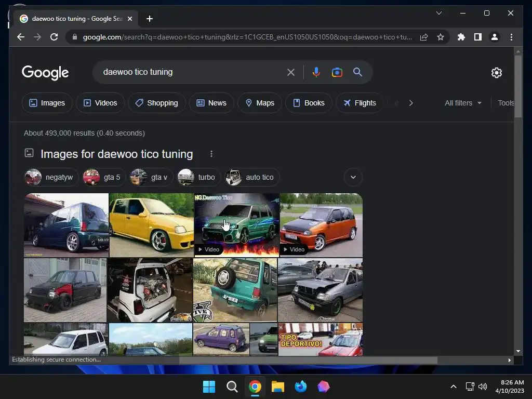532x399 pixels.
Task: Click vertical scrollbar down arrow
Action: (x=518, y=351)
